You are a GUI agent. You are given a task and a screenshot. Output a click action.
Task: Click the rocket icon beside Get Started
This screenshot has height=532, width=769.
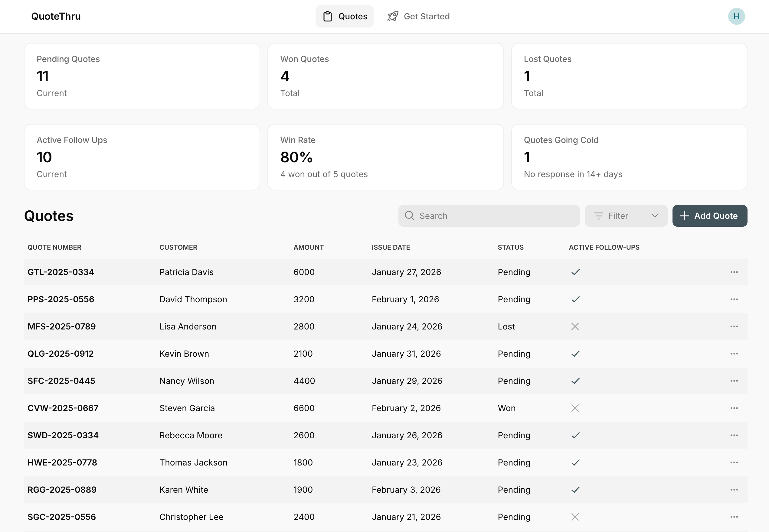click(393, 16)
